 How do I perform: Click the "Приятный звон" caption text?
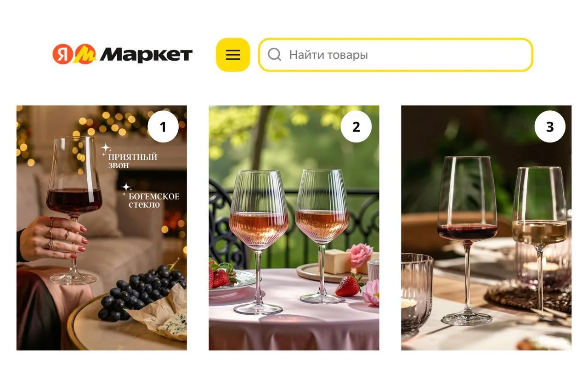pyautogui.click(x=133, y=161)
